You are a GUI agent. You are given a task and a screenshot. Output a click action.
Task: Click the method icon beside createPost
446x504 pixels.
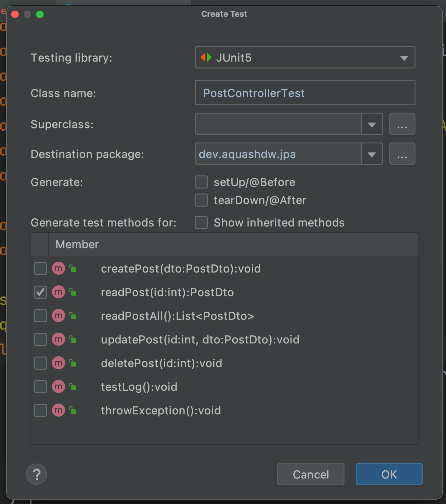[59, 268]
